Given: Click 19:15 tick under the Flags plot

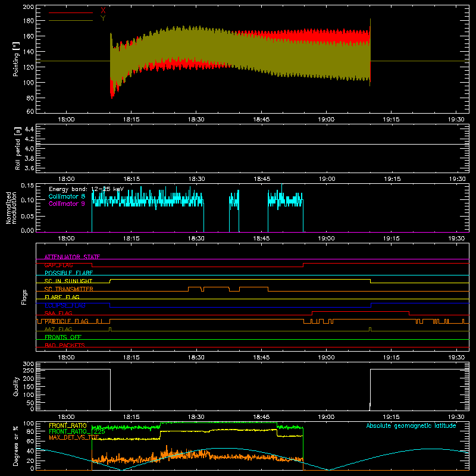Looking at the screenshot, I should point(392,358).
